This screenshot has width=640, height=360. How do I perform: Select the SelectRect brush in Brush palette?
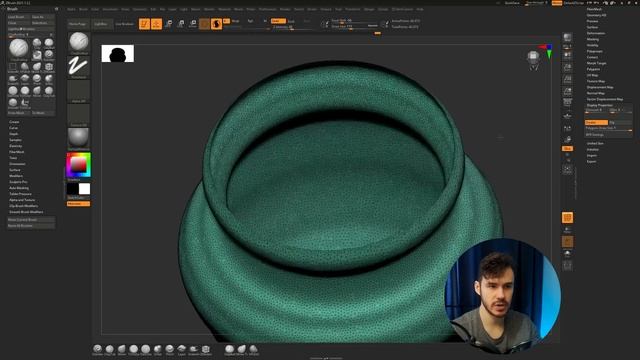point(13,67)
